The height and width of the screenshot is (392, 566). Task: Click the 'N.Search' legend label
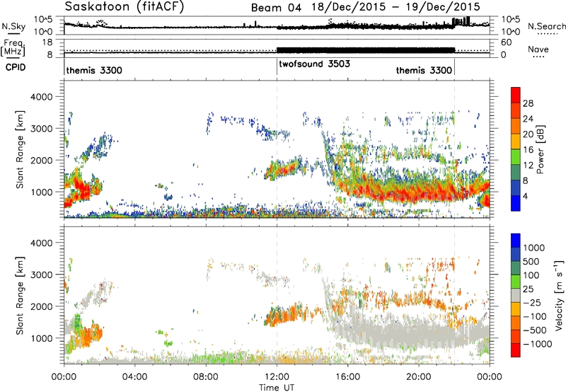click(546, 26)
